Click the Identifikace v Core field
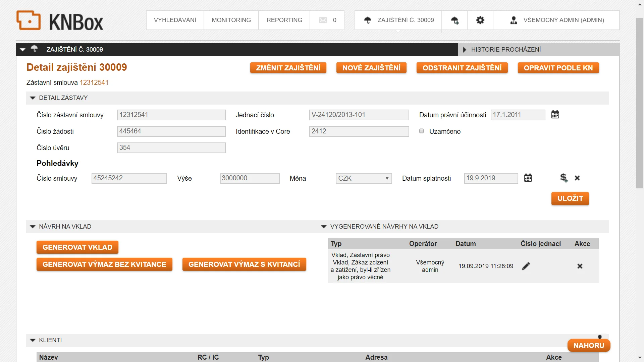644x362 pixels. (x=359, y=131)
